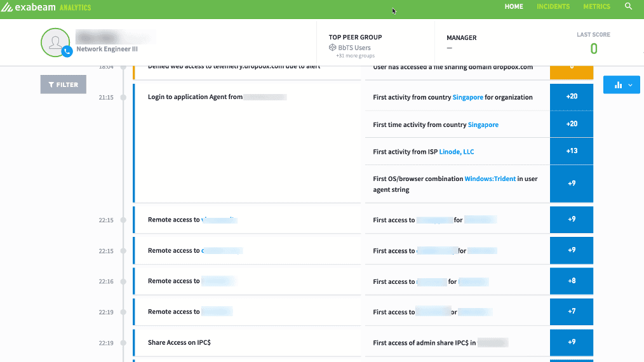
Task: Open the INCIDENTS tab
Action: point(553,6)
